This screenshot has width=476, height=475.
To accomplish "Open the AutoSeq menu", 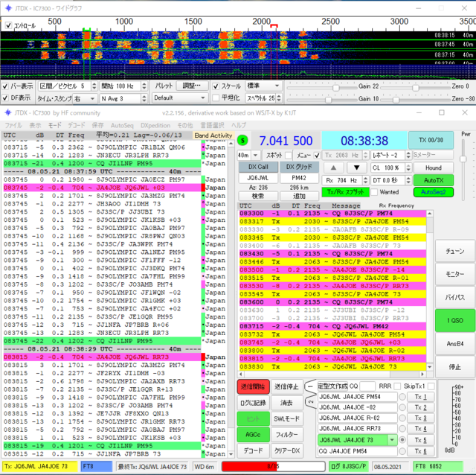I will 122,125.
